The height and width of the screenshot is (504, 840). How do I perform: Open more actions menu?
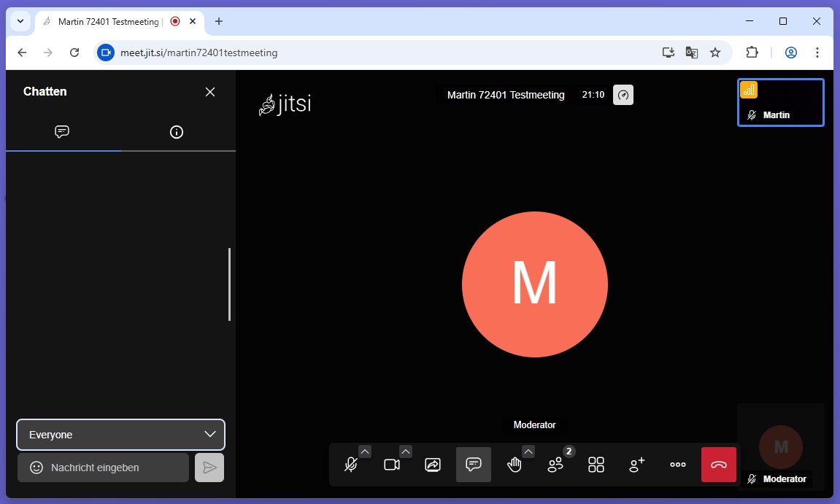tap(678, 465)
